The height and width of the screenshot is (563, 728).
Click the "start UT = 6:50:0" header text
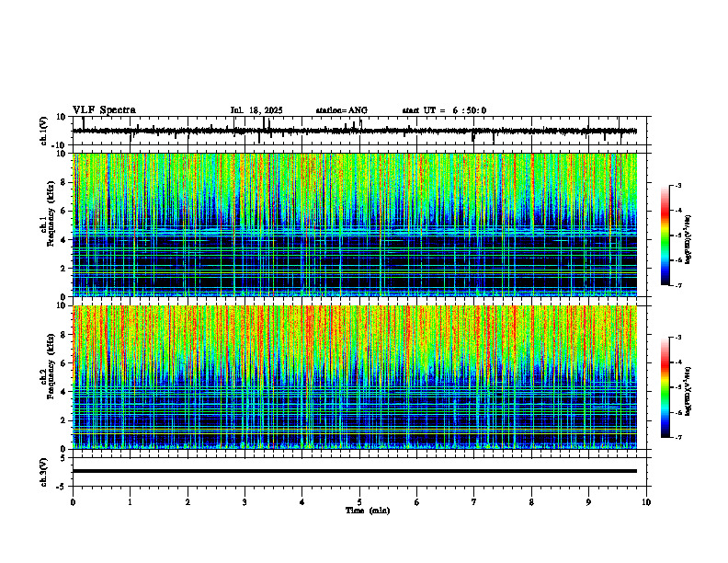pos(444,110)
